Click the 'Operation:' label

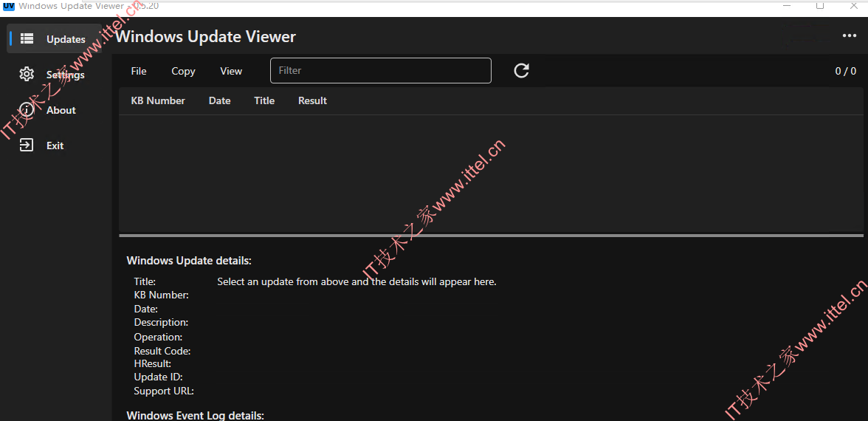158,337
